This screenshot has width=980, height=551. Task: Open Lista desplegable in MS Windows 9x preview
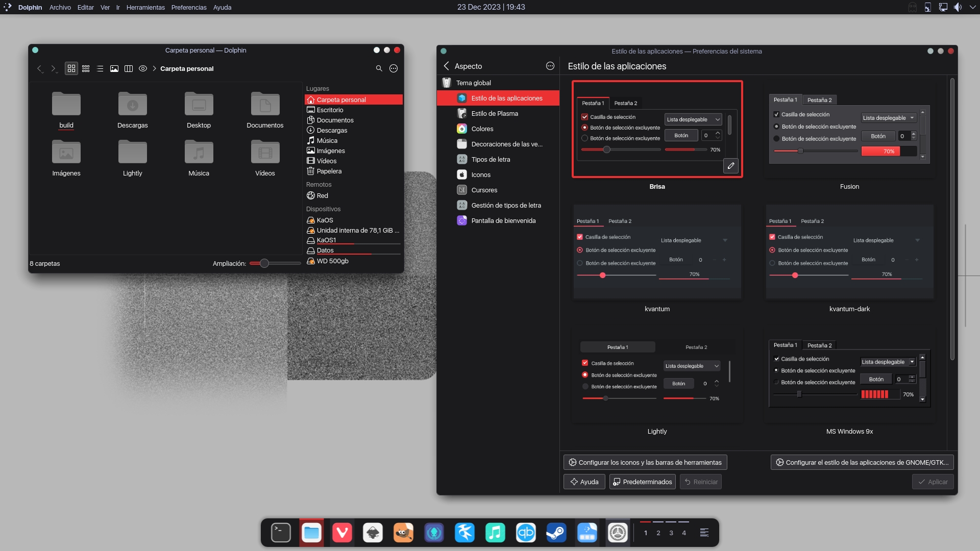coord(888,362)
